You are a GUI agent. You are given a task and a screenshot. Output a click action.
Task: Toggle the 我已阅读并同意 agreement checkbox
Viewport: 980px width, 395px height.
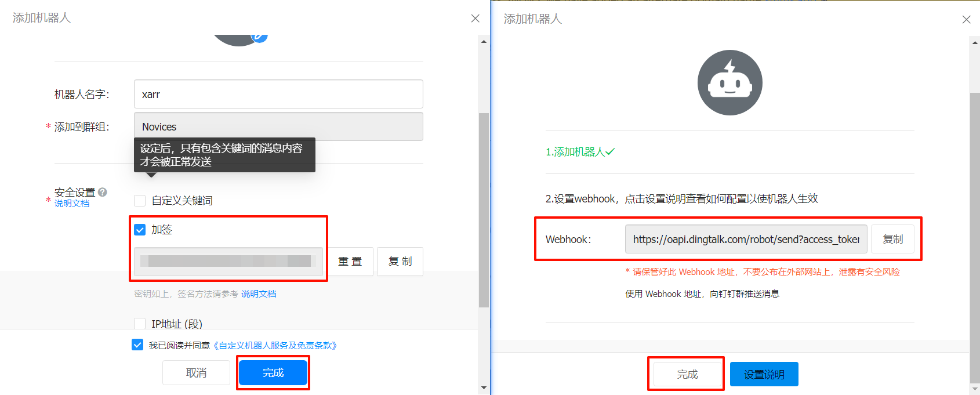pyautogui.click(x=137, y=345)
